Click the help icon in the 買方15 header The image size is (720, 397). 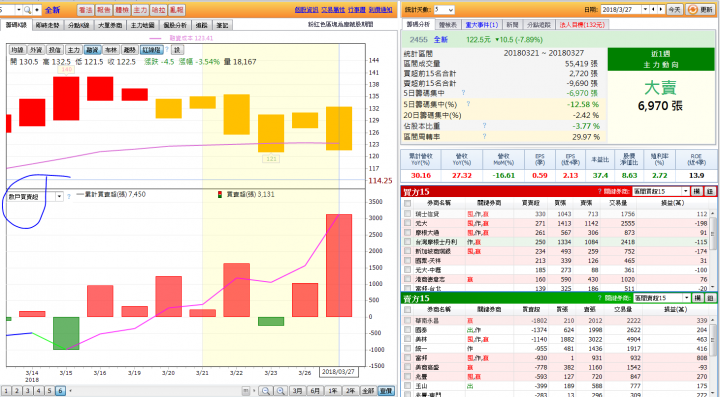click(599, 191)
